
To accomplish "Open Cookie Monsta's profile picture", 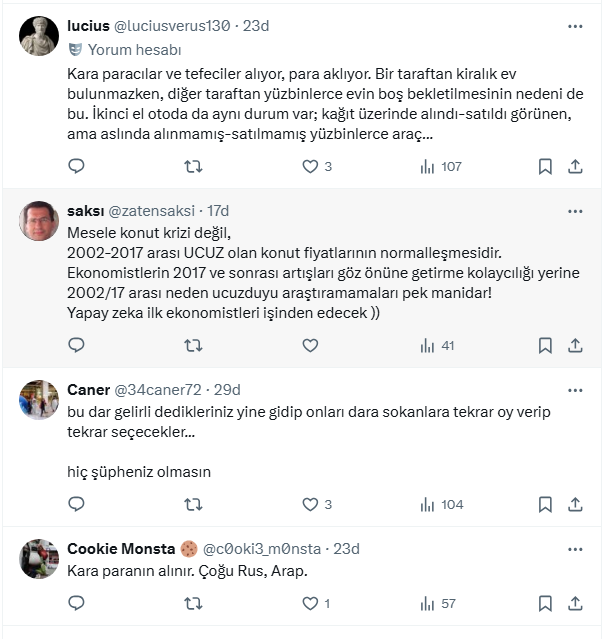I will [x=39, y=558].
